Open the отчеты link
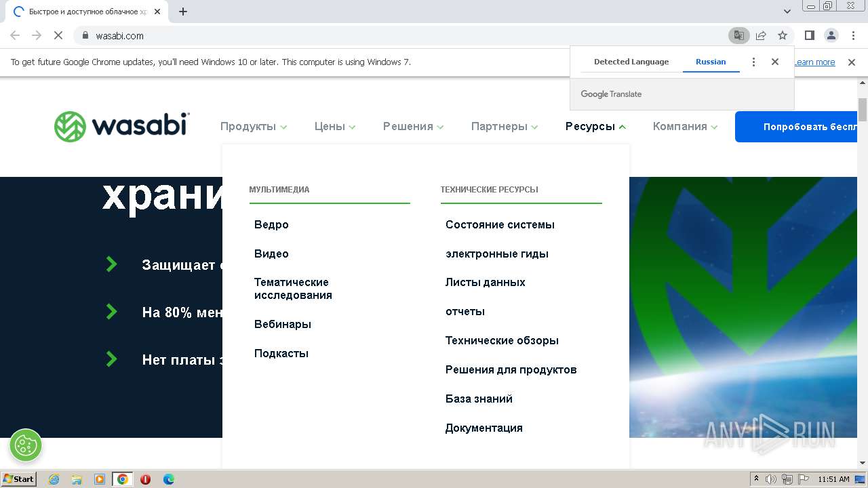The width and height of the screenshot is (868, 488). [465, 312]
